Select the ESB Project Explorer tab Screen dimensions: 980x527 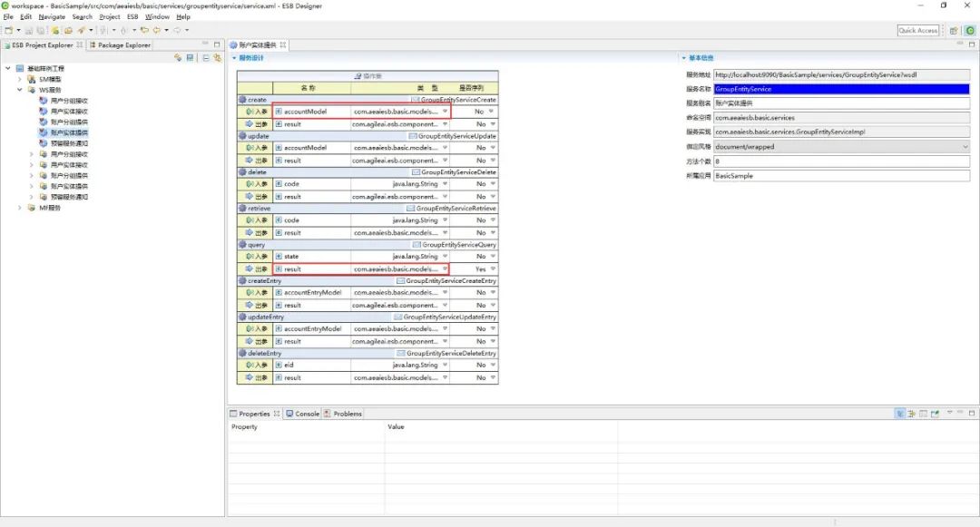(43, 45)
